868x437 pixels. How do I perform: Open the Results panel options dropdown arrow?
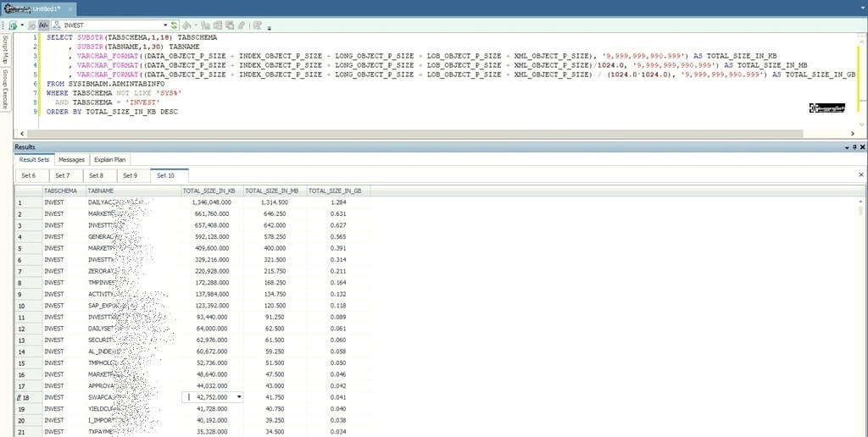click(845, 147)
